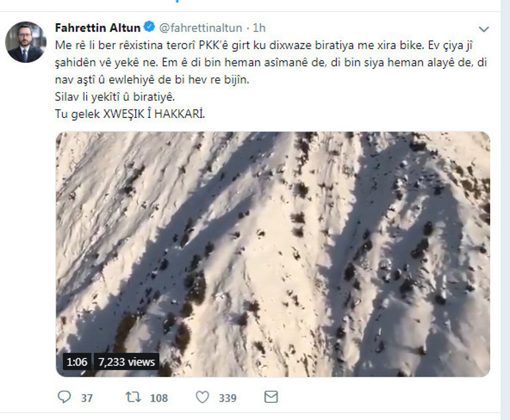Open the Fahrettin Altun display name link
Screen dimensions: 510x420
click(x=97, y=28)
